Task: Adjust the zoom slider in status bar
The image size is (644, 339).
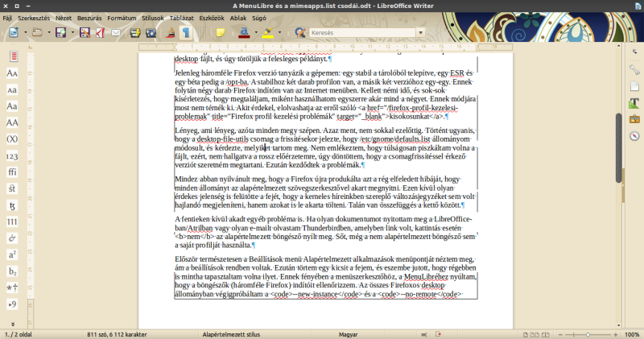Action: coord(588,335)
